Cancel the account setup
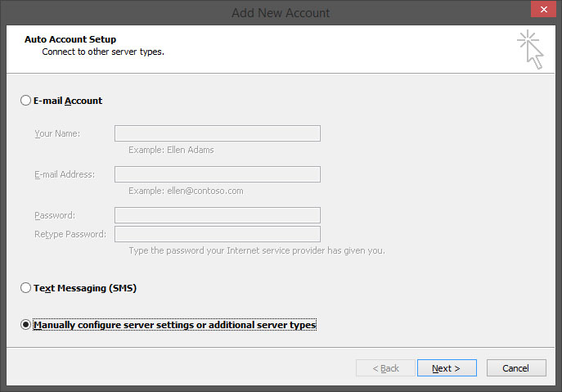Screen dimensions: 562x392 click(x=516, y=368)
